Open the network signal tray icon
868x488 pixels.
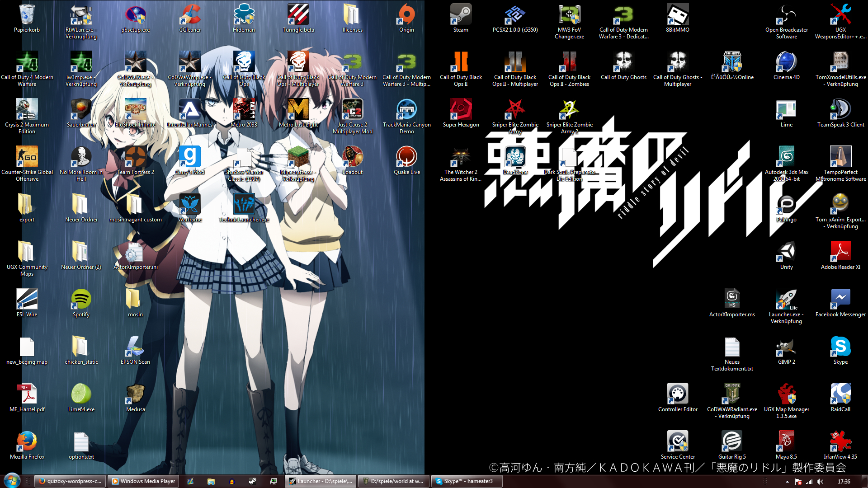click(809, 482)
